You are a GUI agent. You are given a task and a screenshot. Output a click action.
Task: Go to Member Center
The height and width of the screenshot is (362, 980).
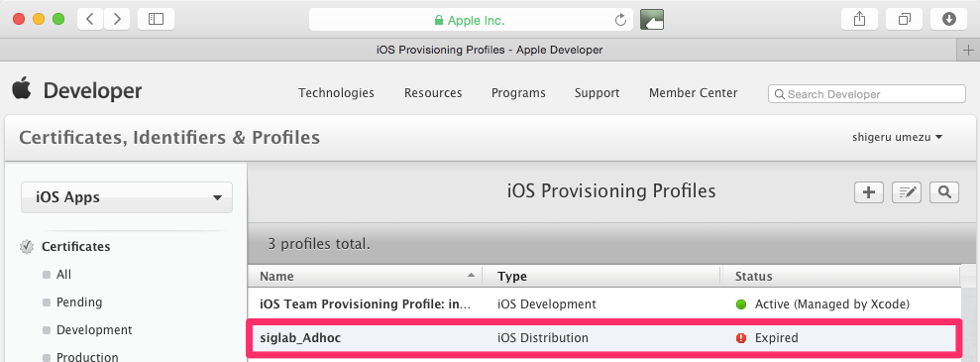click(x=693, y=93)
